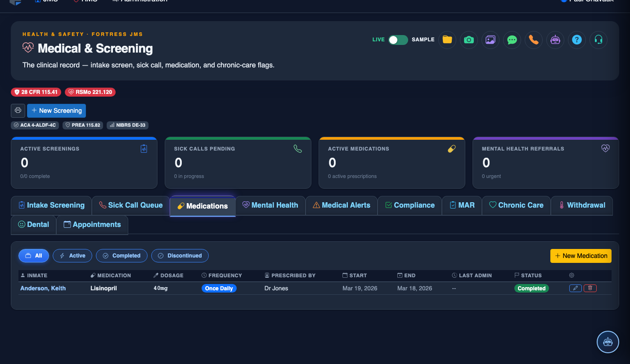Filter medications by Active
Image resolution: width=630 pixels, height=364 pixels.
pos(72,256)
